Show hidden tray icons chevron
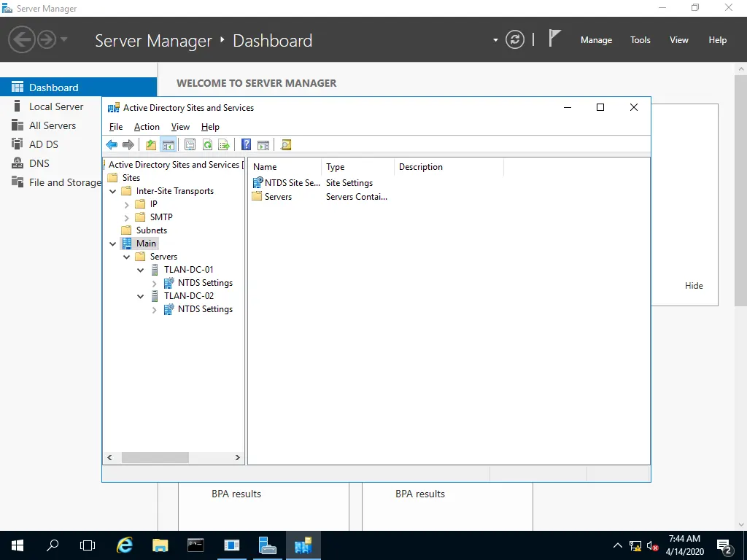This screenshot has width=747, height=560. (617, 545)
